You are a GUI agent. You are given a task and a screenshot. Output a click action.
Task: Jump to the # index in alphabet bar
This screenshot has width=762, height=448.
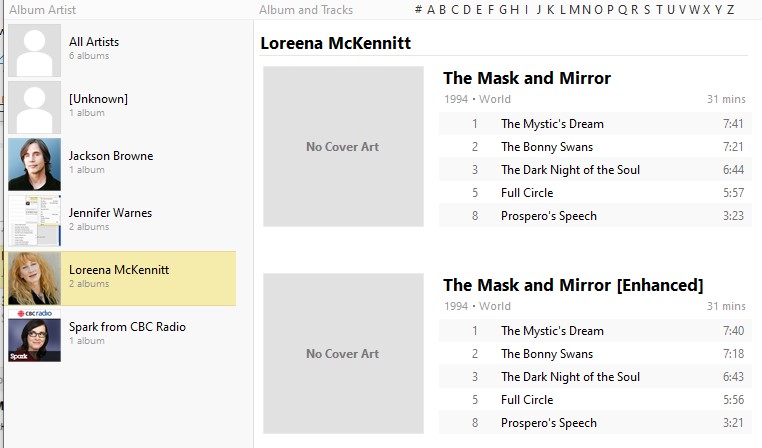click(418, 10)
